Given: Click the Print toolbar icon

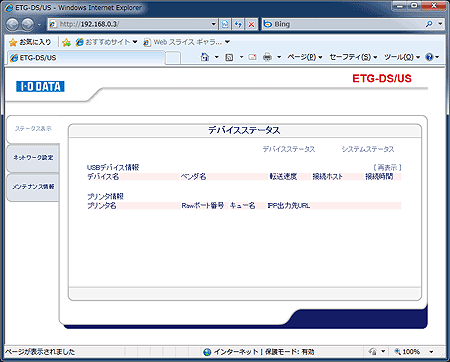Looking at the screenshot, I should pyautogui.click(x=267, y=57).
